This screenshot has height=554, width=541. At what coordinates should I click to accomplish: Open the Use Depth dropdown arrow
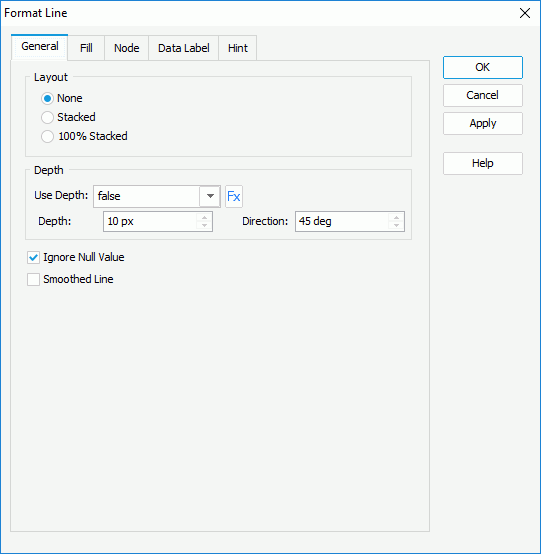[x=210, y=196]
